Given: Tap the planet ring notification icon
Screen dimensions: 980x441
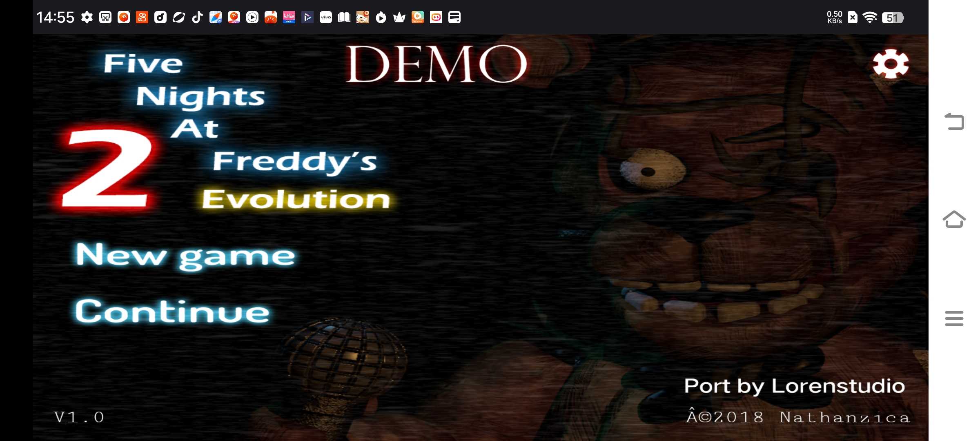Looking at the screenshot, I should (x=179, y=17).
